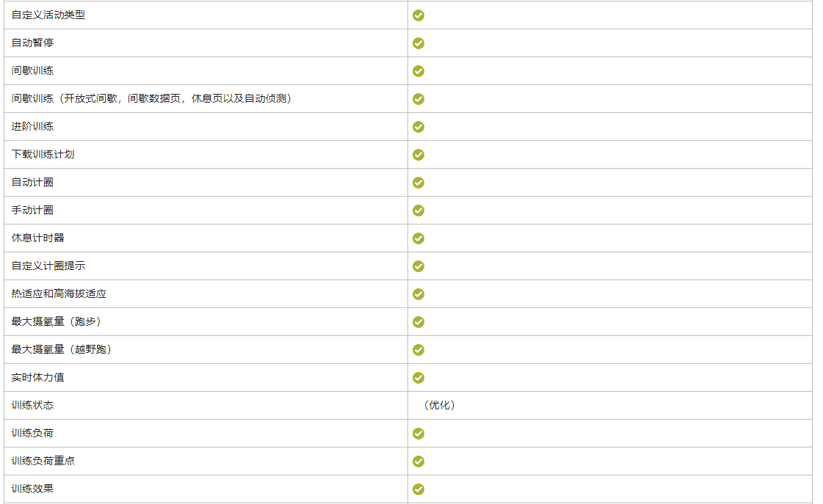Screen dimensions: 823x504
Task: Click the check icon for 训练效果
Action: (418, 489)
